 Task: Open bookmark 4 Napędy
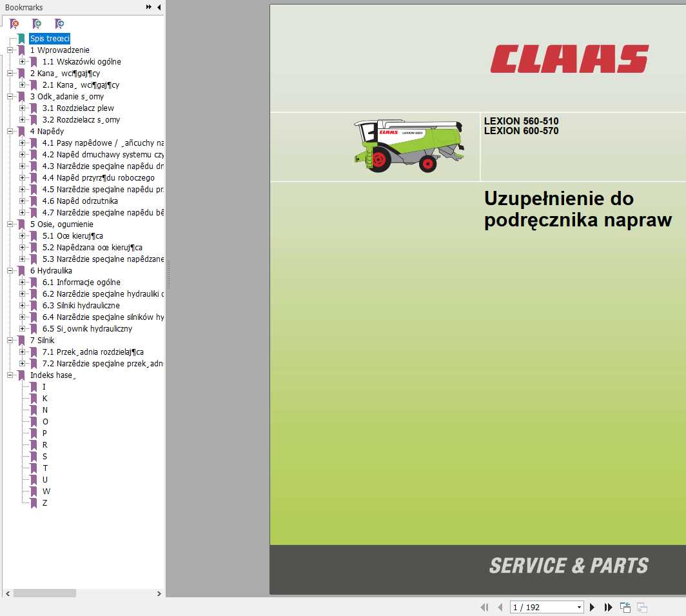coord(47,132)
